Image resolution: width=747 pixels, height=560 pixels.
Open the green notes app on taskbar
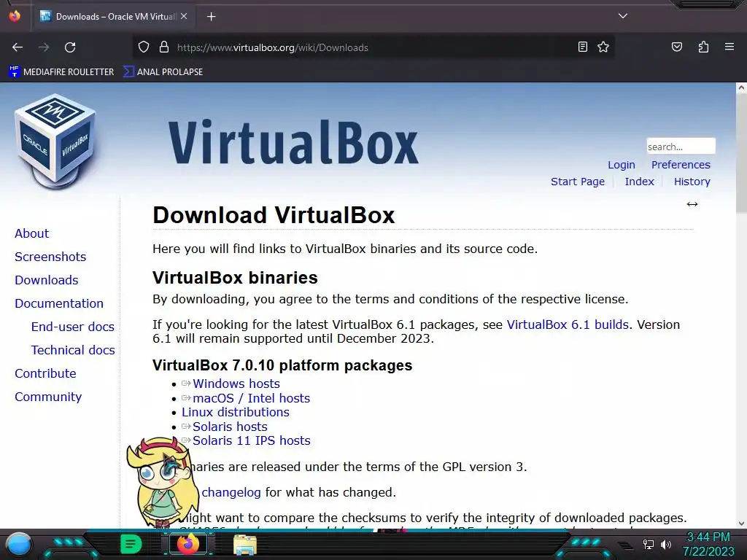pos(131,544)
